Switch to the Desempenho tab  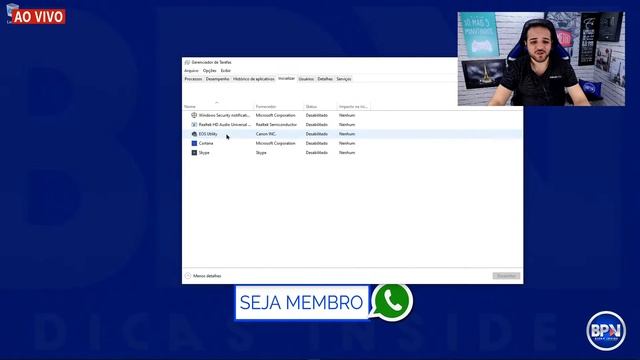(218, 79)
